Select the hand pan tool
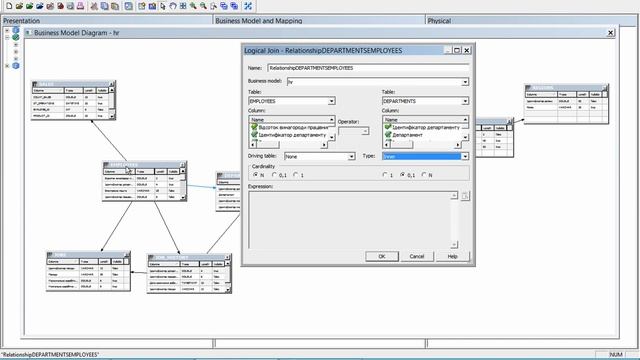The image size is (640, 360). coord(173,6)
